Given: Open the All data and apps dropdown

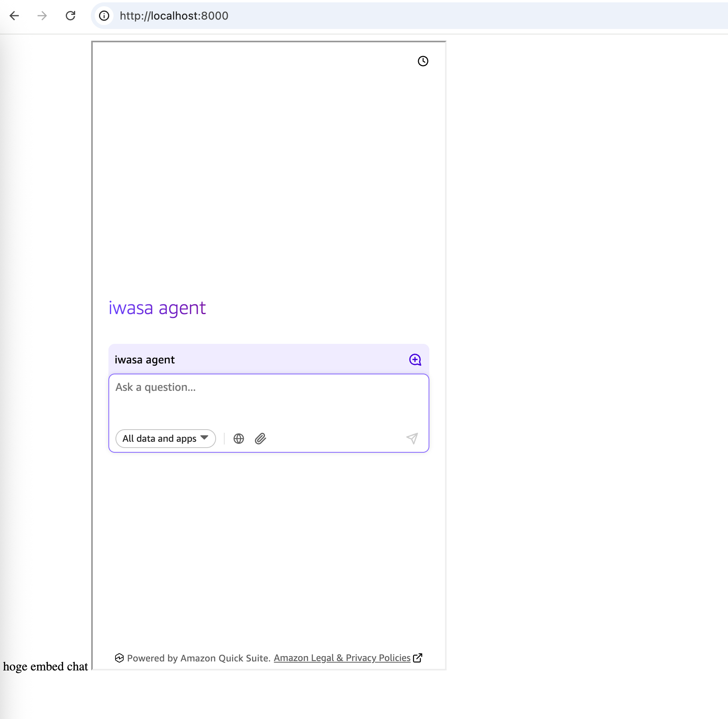Looking at the screenshot, I should pyautogui.click(x=160, y=439).
